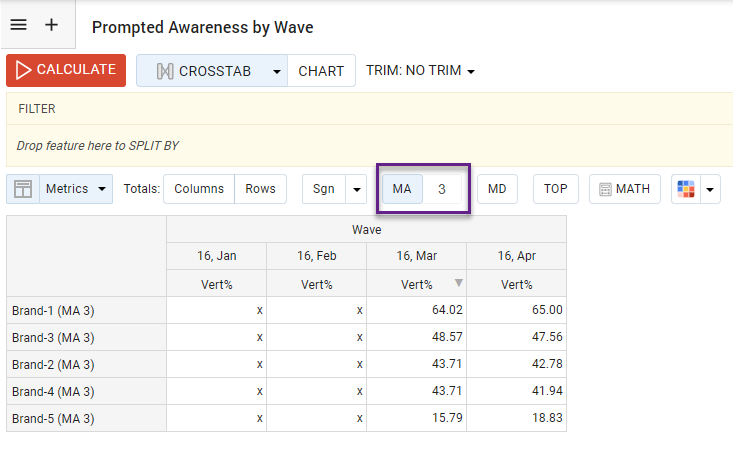This screenshot has height=453, width=733.
Task: Click the plus icon to add new
Action: [51, 24]
